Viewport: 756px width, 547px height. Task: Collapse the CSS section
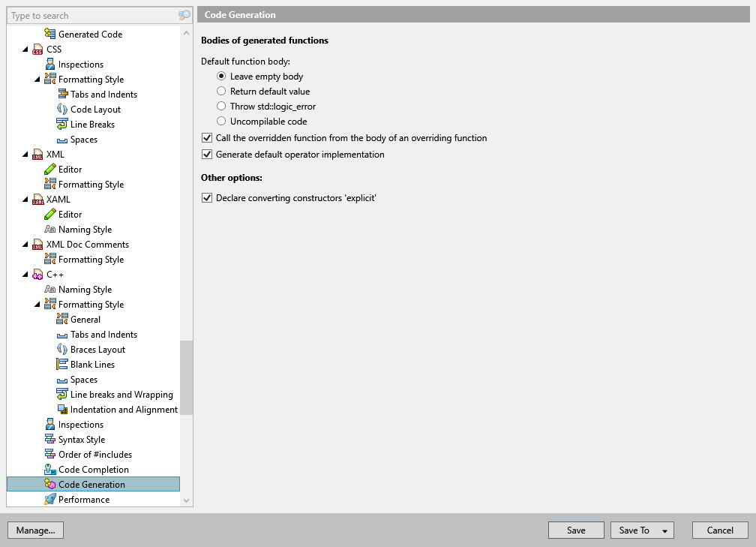pyautogui.click(x=25, y=49)
